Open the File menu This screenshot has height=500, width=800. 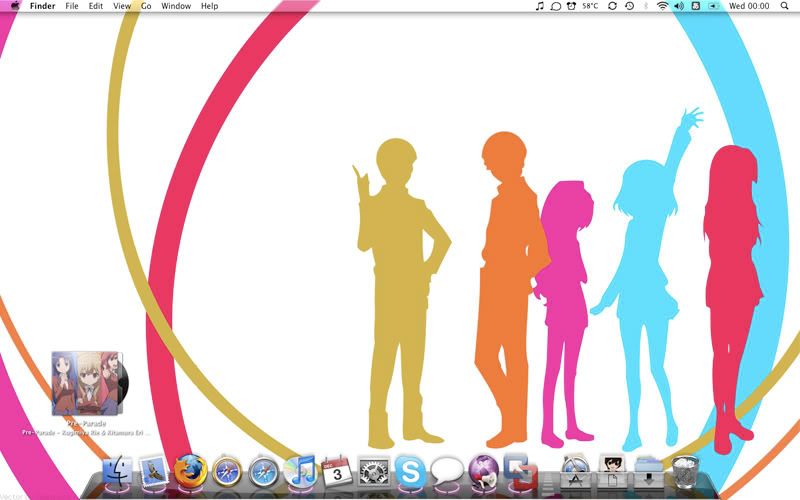click(x=72, y=6)
